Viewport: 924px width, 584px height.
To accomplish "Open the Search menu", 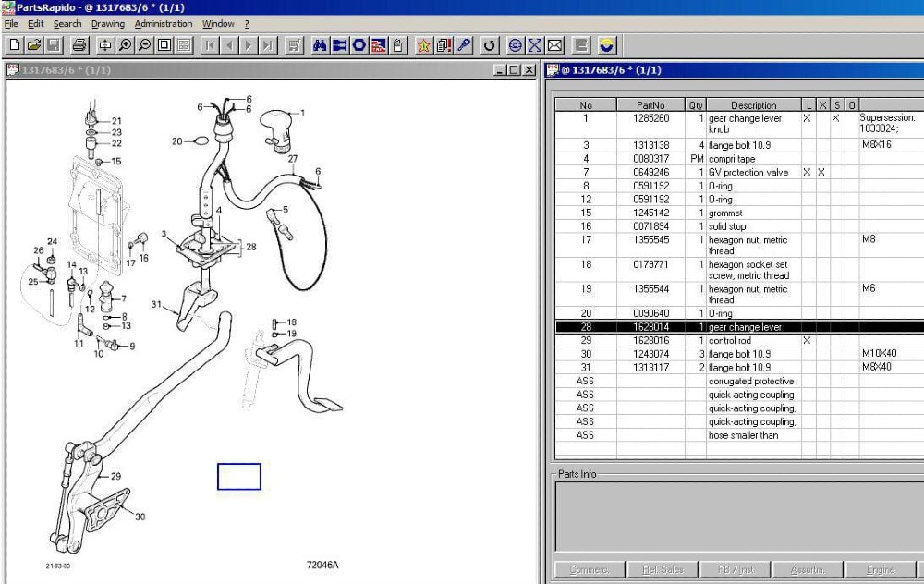I will pyautogui.click(x=67, y=24).
